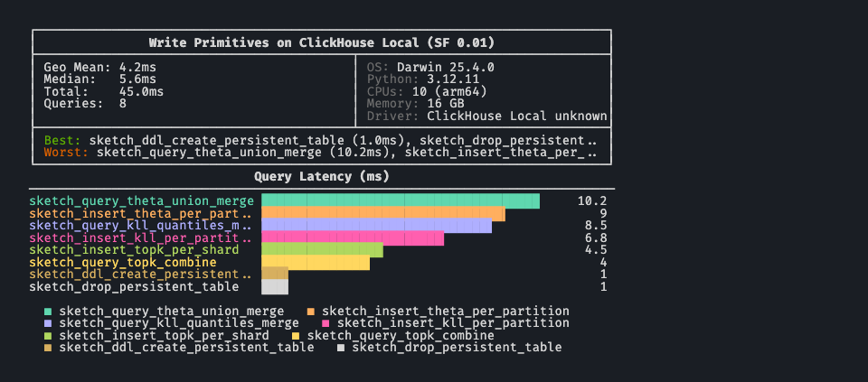The height and width of the screenshot is (382, 868).
Task: Click the chart row label sketch_query_theta_union_merge
Action: 142,201
